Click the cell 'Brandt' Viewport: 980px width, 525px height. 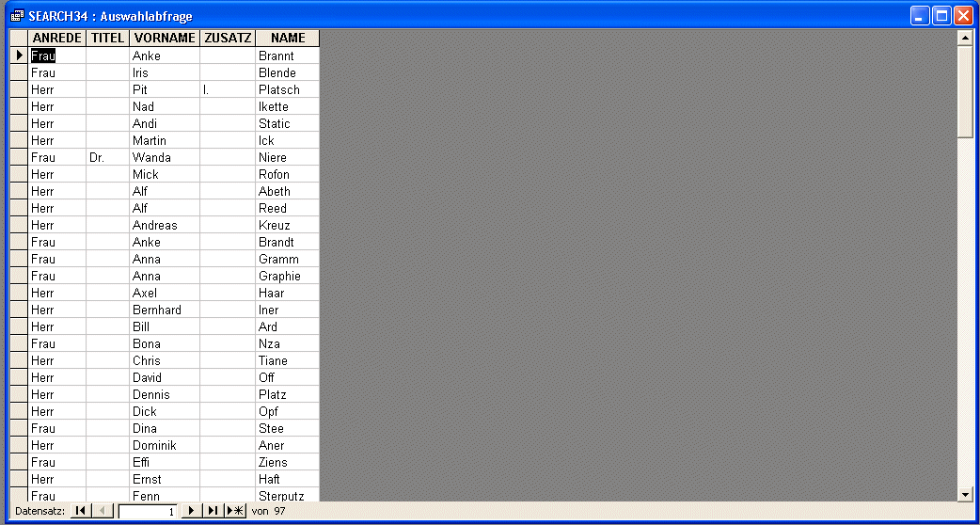288,242
